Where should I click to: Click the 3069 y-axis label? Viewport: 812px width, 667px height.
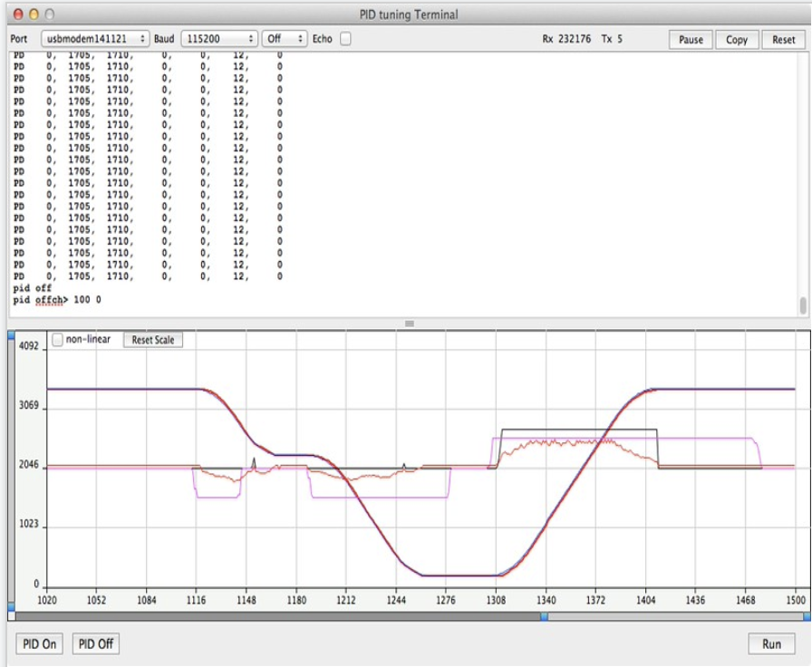[x=28, y=405]
